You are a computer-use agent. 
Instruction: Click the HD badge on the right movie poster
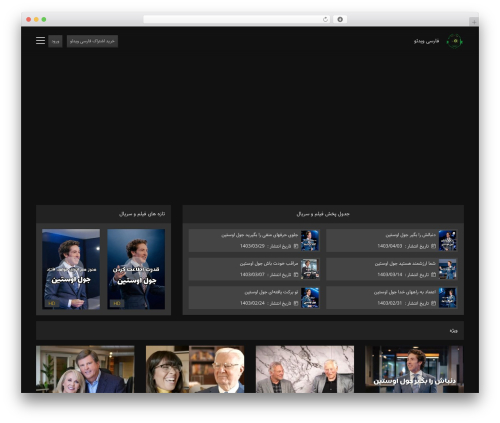[117, 303]
